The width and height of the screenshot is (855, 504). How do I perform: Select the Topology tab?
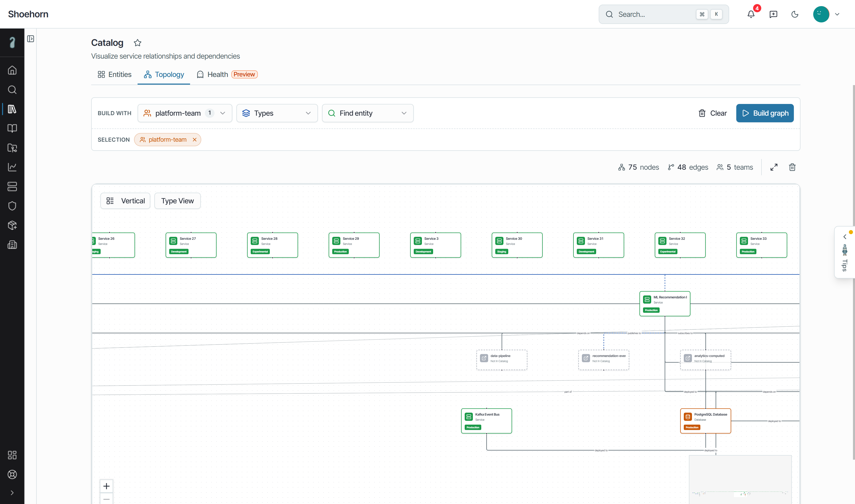(x=164, y=74)
